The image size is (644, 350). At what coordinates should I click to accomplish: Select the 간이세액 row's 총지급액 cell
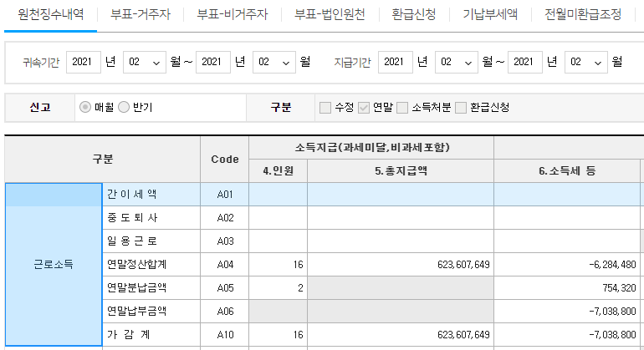pos(400,194)
